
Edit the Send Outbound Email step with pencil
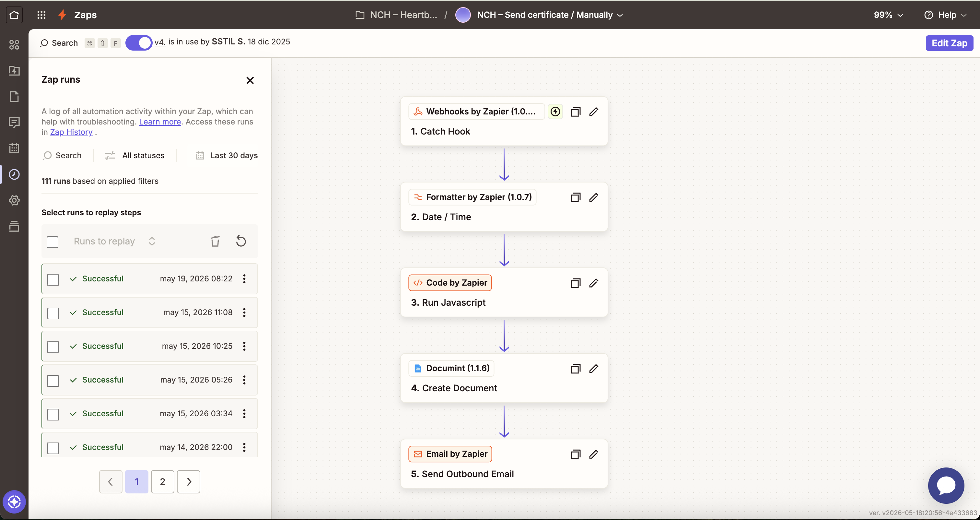[593, 454]
